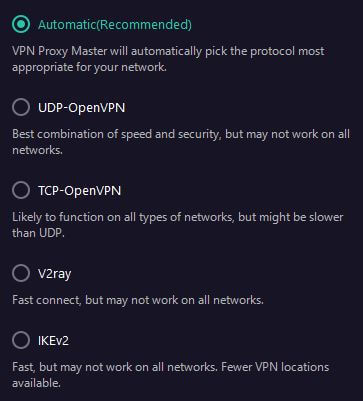This screenshot has height=401, width=363.
Task: Click the IKEv2 label text
Action: [x=53, y=341]
